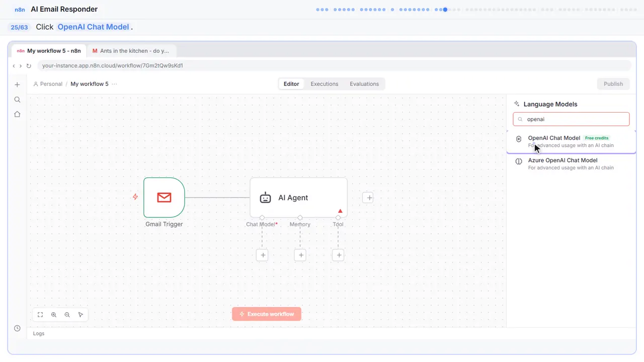Open the history clock icon in sidebar
This screenshot has width=644, height=362.
[17, 328]
